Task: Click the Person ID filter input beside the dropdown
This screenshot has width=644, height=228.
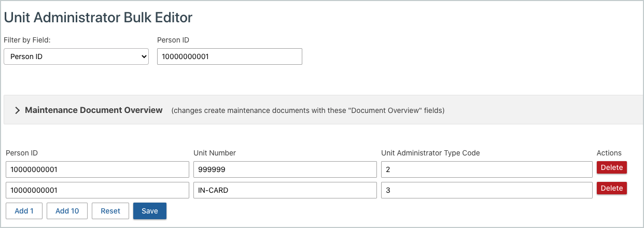Action: click(x=229, y=56)
